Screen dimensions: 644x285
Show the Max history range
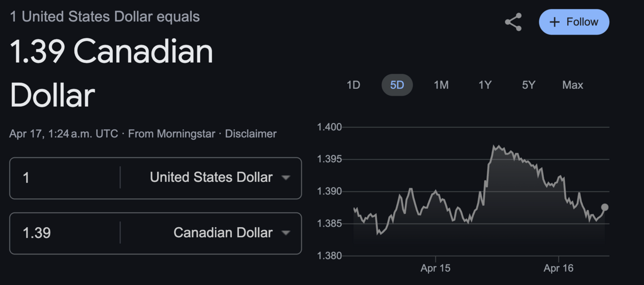[573, 85]
